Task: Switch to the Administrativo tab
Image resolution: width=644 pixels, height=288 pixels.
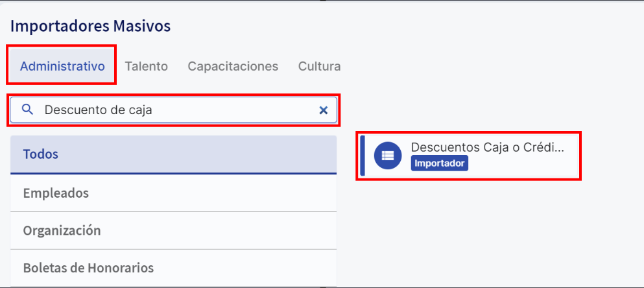Action: pos(62,66)
